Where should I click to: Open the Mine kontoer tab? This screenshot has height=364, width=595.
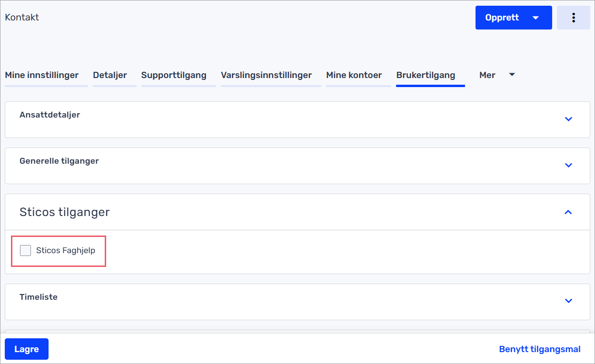pyautogui.click(x=354, y=75)
